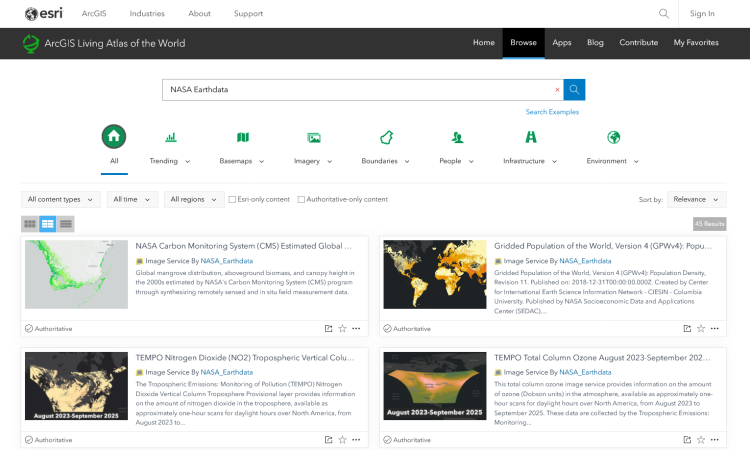Open the Browse tab
Viewport: 750px width, 450px height.
click(523, 43)
